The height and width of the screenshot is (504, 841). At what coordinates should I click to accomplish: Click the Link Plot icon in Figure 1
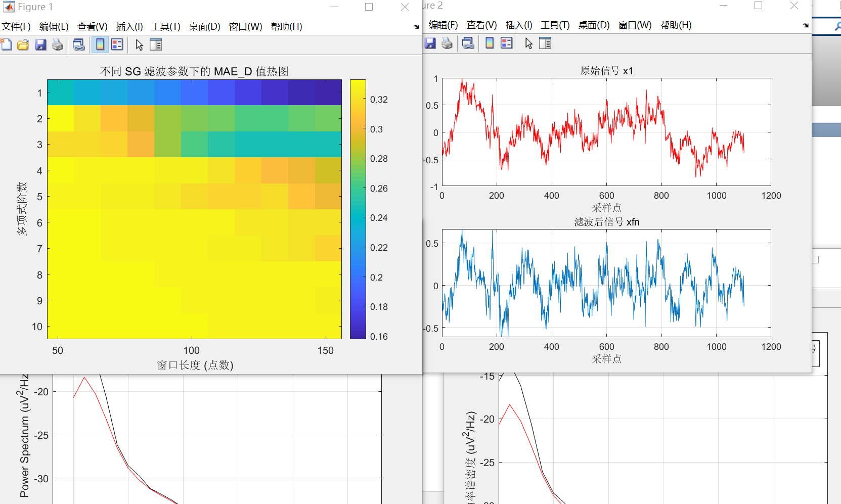pos(79,45)
